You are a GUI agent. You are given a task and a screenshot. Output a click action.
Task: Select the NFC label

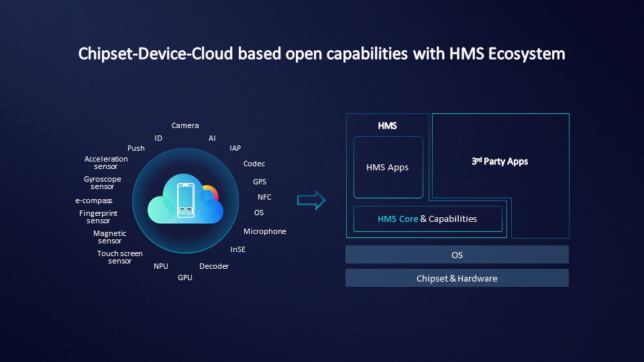click(264, 197)
